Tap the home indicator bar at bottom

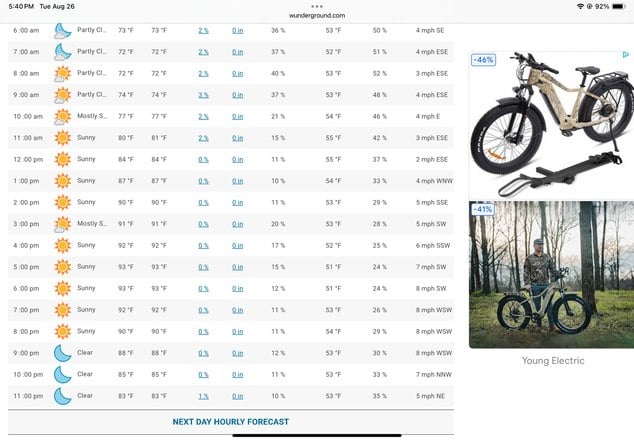pyautogui.click(x=317, y=436)
